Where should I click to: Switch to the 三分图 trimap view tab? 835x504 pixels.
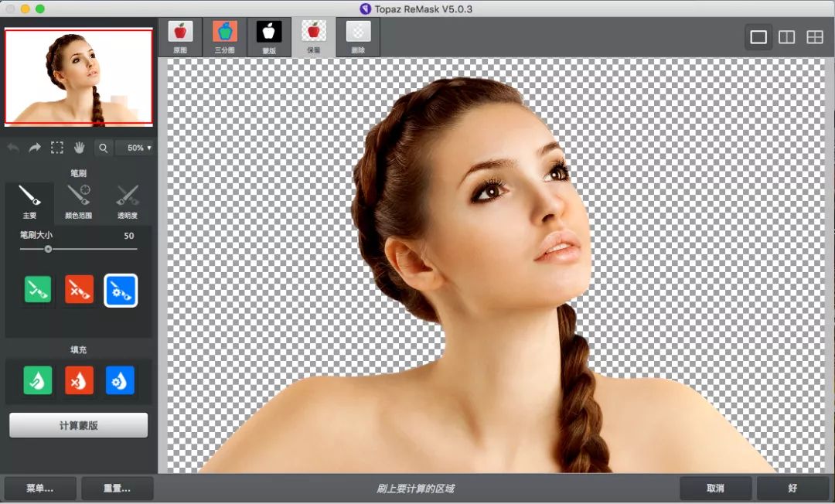point(225,37)
